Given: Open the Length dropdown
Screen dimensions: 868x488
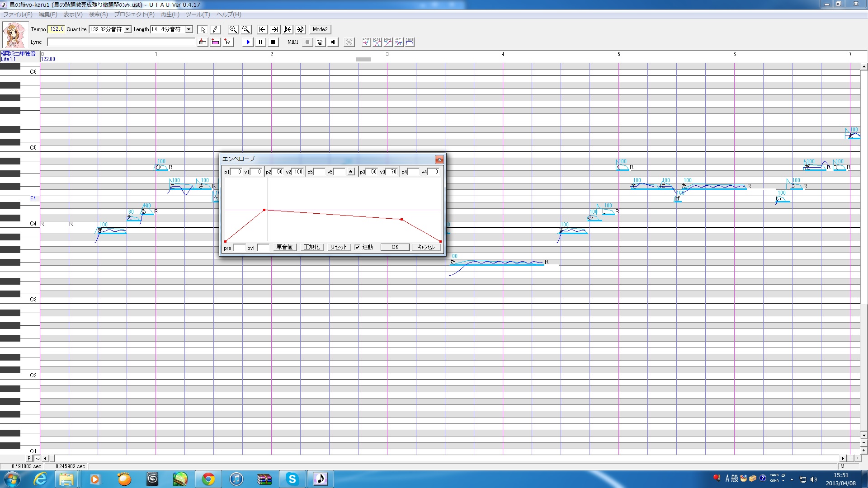Looking at the screenshot, I should click(189, 29).
